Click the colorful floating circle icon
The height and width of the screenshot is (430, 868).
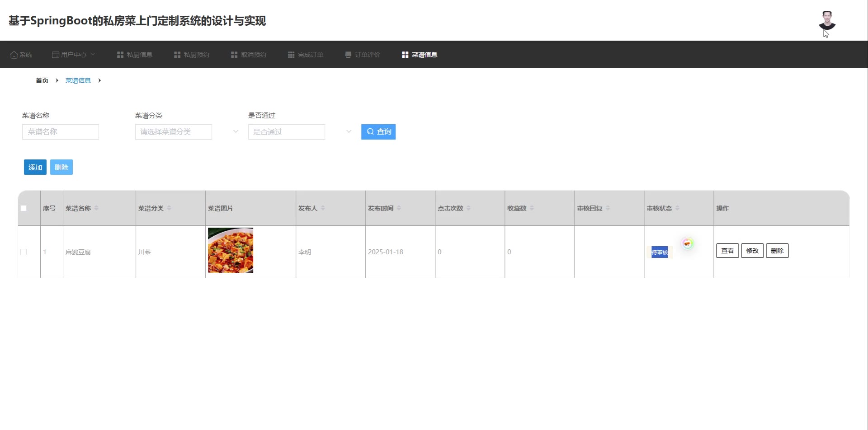click(688, 243)
